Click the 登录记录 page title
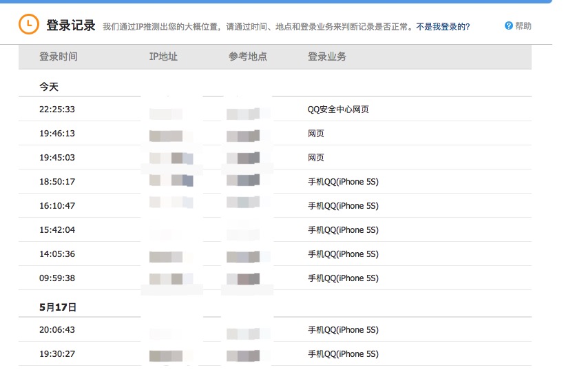Screen dimensions: 564x392 71,25
